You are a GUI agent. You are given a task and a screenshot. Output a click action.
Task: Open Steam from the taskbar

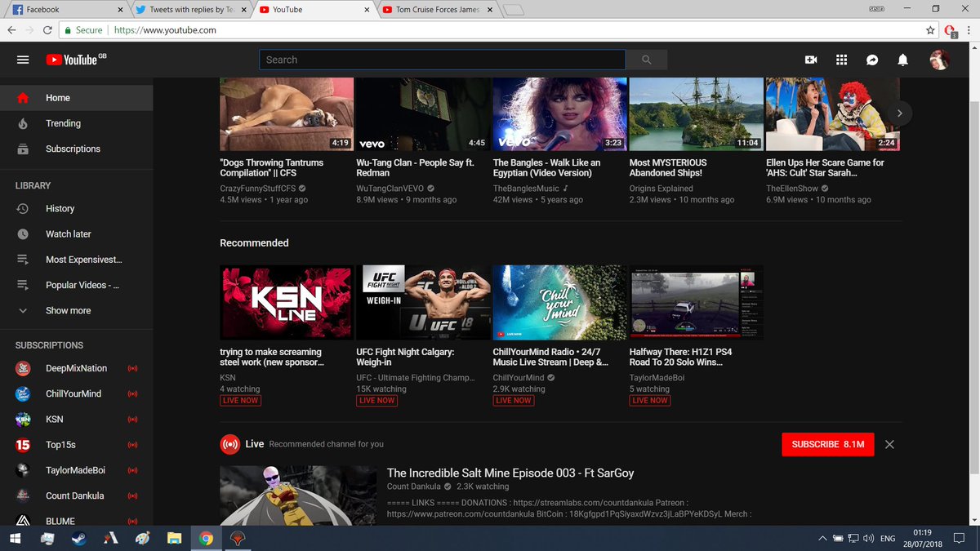[78, 539]
